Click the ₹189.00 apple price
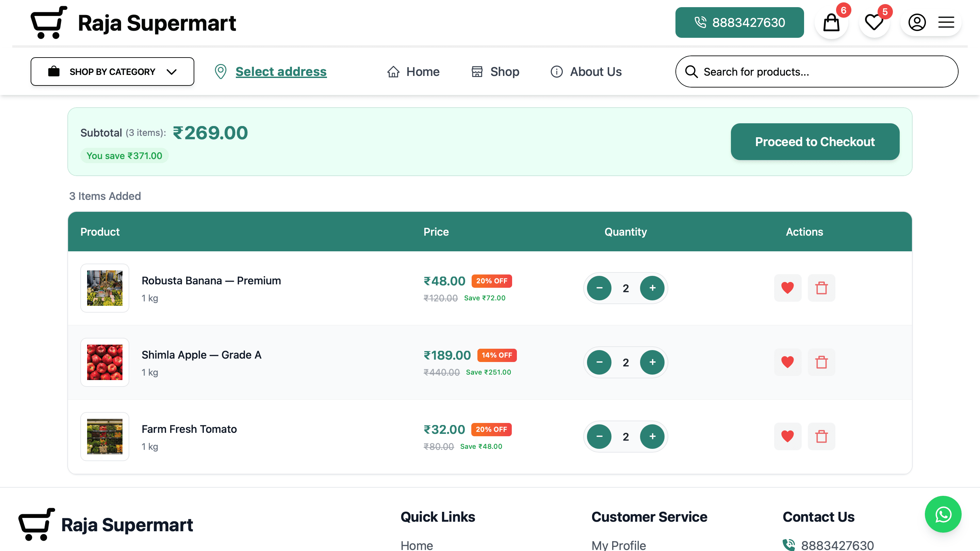 pos(447,355)
